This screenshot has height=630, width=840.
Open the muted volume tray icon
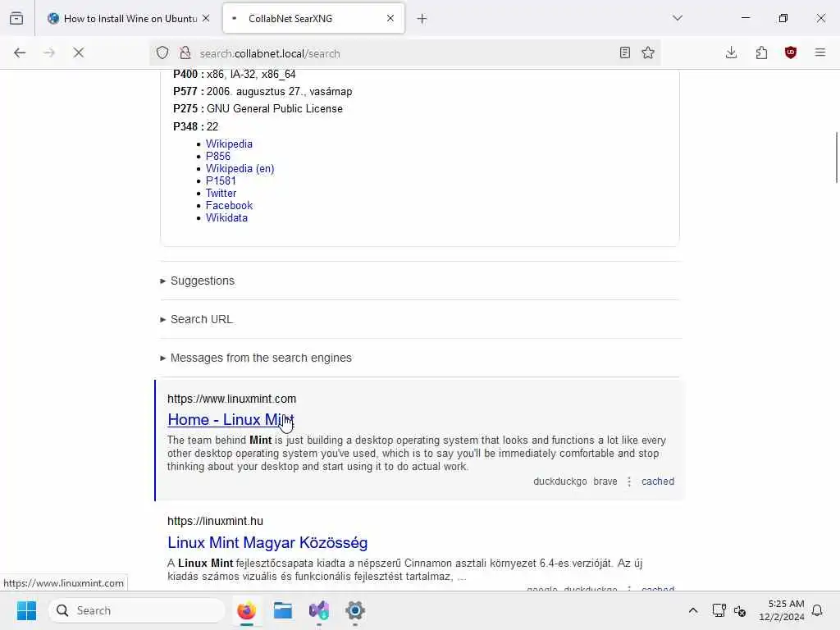(740, 610)
